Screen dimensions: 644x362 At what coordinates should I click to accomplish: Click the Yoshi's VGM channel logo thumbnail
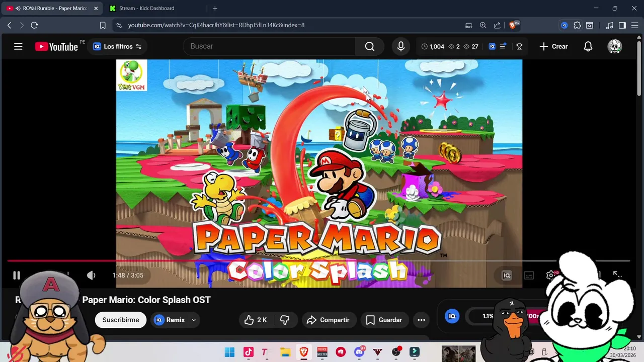(131, 75)
